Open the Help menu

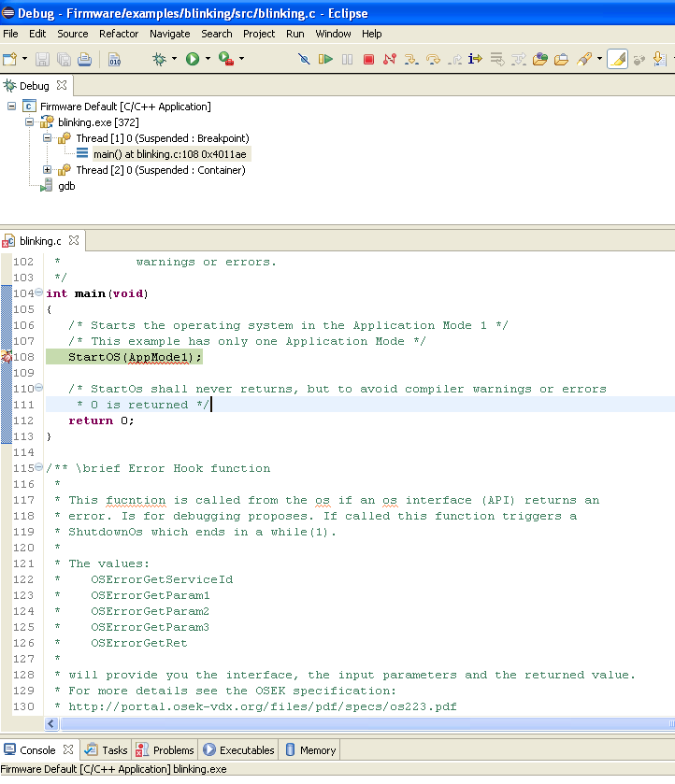(x=372, y=34)
